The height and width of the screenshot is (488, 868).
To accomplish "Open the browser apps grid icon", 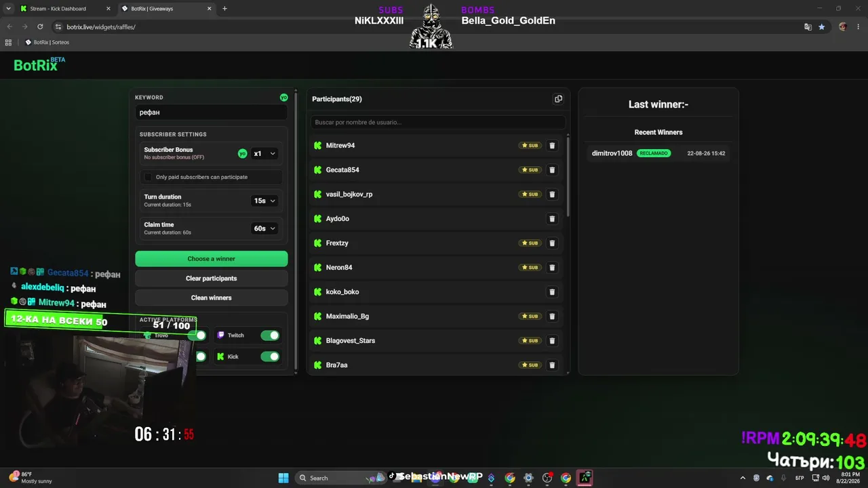I will point(8,42).
